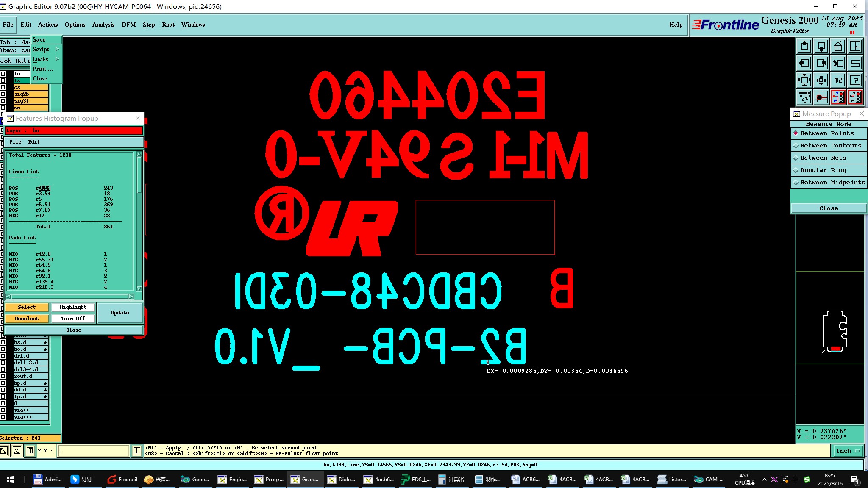Click the exclamation mark icon beside XY field

[x=136, y=451]
